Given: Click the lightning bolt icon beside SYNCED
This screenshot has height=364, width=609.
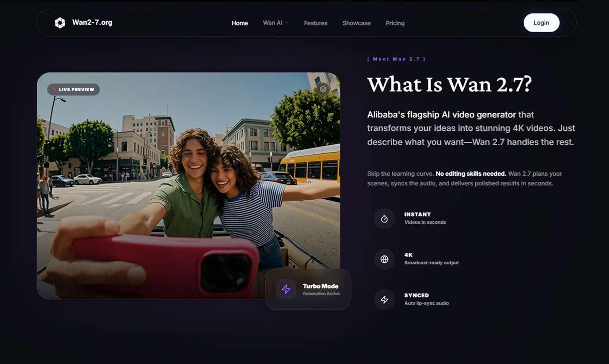Looking at the screenshot, I should pos(384,300).
